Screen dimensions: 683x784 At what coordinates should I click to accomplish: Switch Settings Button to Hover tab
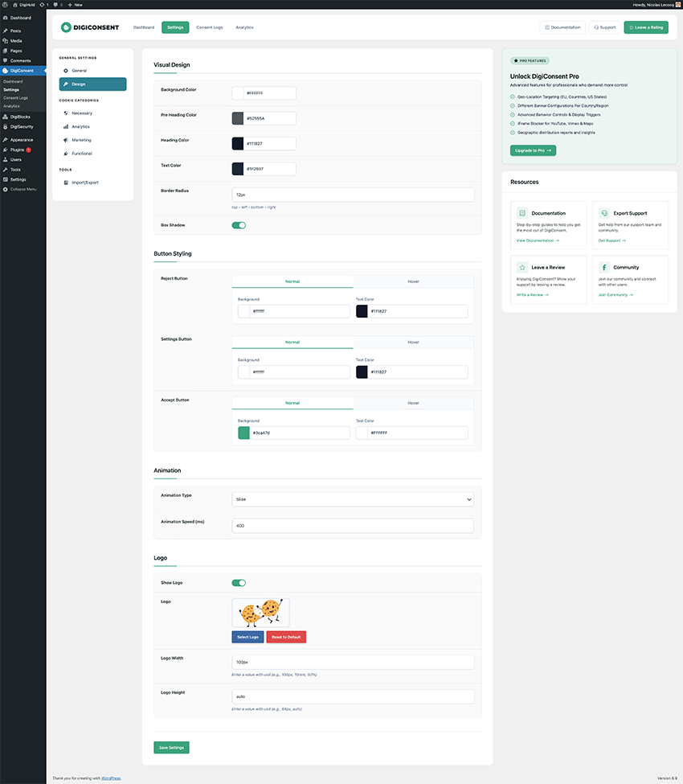pos(413,342)
